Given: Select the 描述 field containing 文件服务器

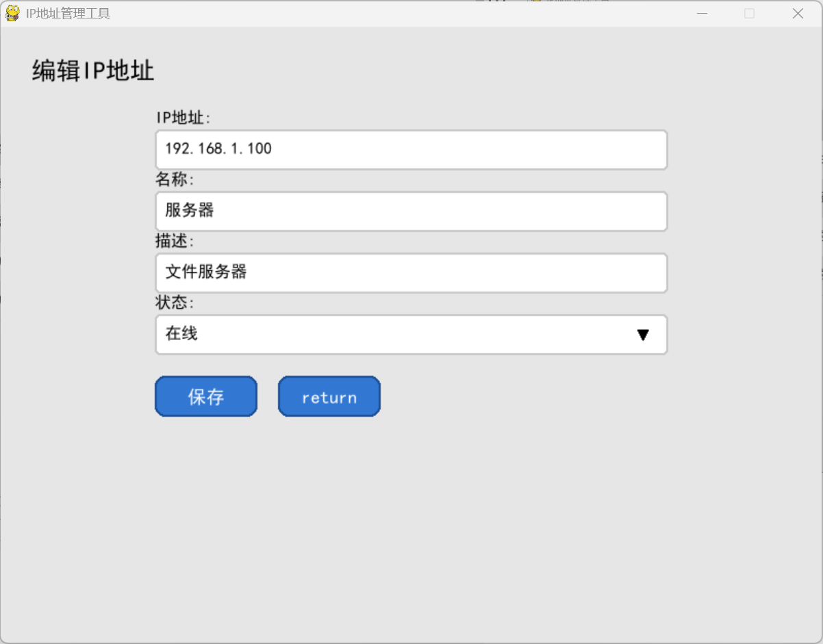Looking at the screenshot, I should tap(411, 272).
